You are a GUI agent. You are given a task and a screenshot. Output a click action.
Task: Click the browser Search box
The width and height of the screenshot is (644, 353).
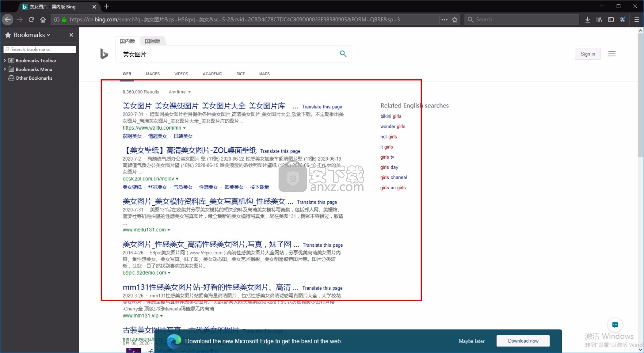[522, 19]
